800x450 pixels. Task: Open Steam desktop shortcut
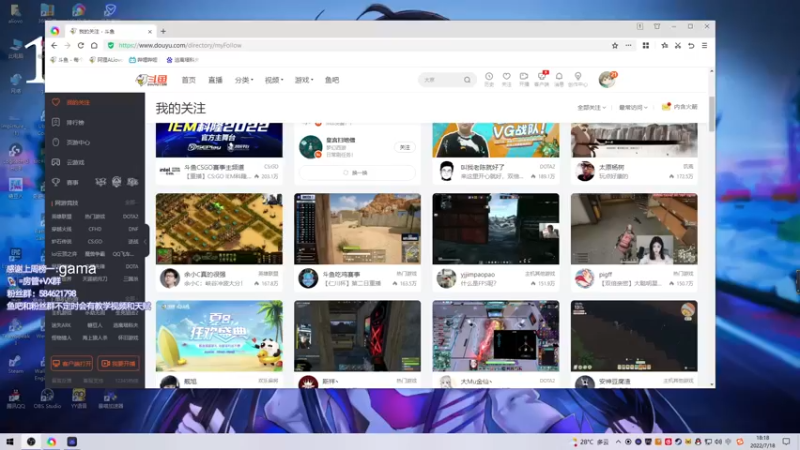[x=15, y=364]
